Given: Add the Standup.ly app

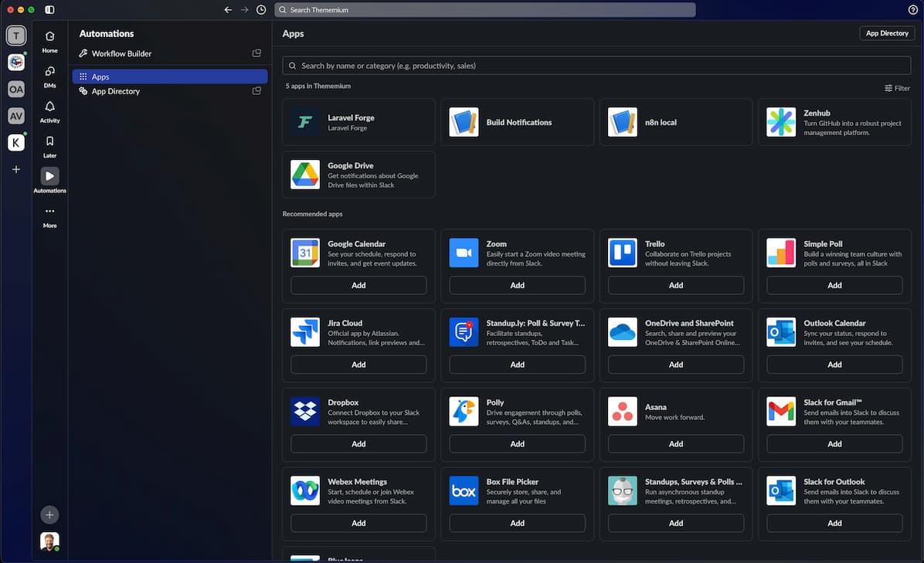Looking at the screenshot, I should (x=517, y=365).
